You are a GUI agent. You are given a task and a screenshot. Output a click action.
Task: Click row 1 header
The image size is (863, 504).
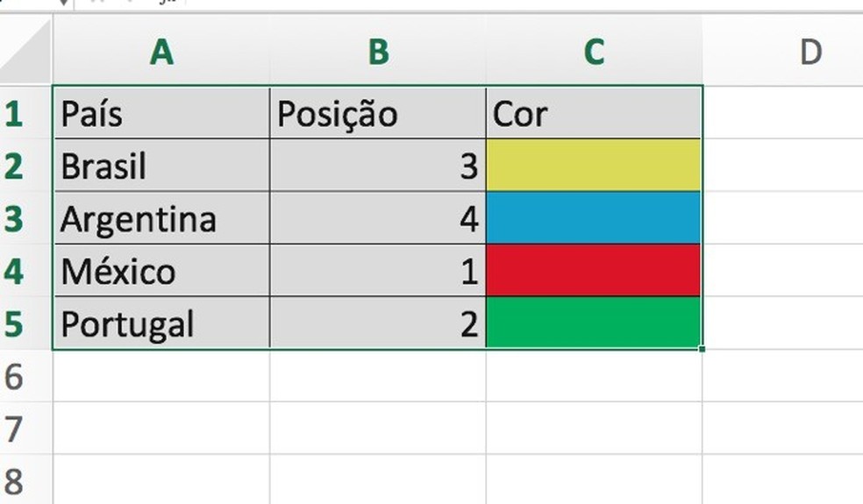[x=15, y=113]
